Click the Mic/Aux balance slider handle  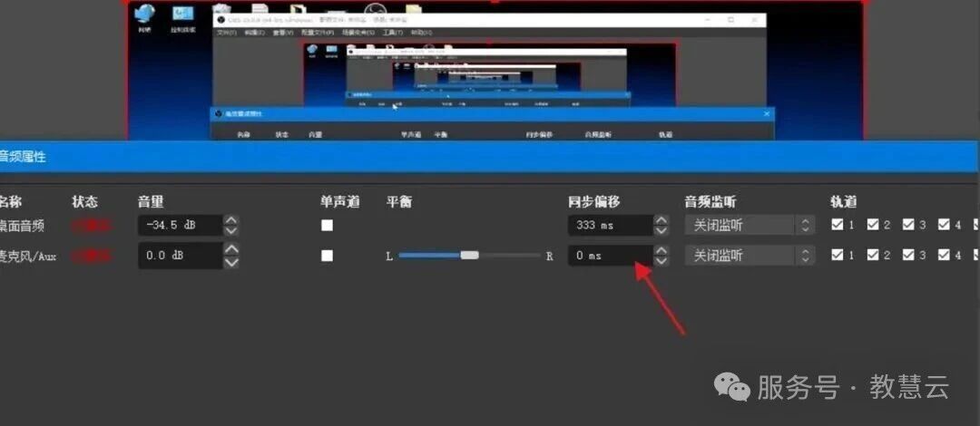tap(469, 256)
